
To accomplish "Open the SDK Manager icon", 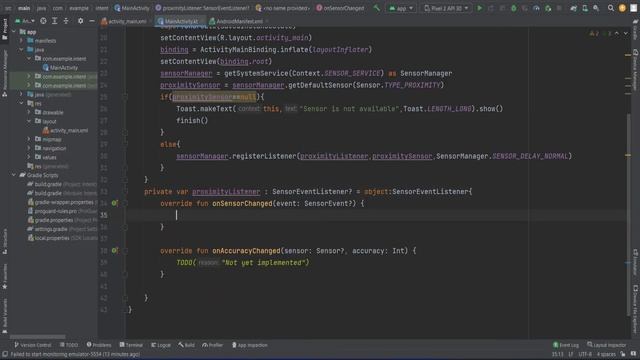I will [596, 8].
